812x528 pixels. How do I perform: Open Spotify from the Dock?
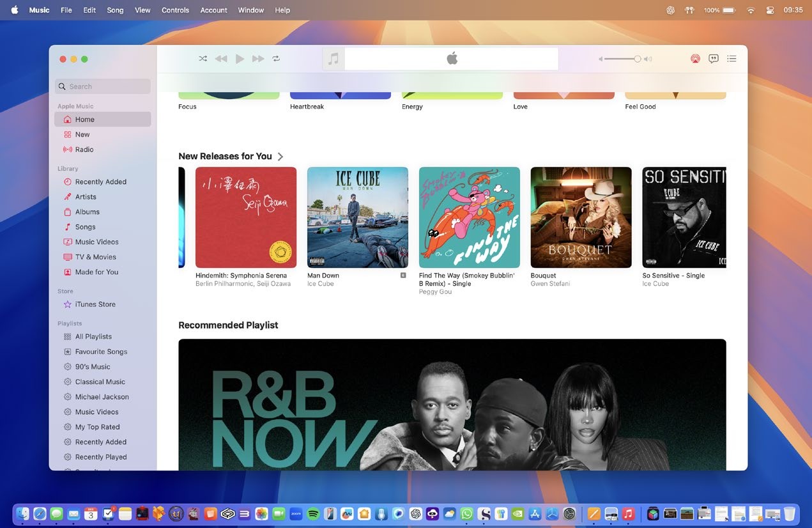point(313,513)
